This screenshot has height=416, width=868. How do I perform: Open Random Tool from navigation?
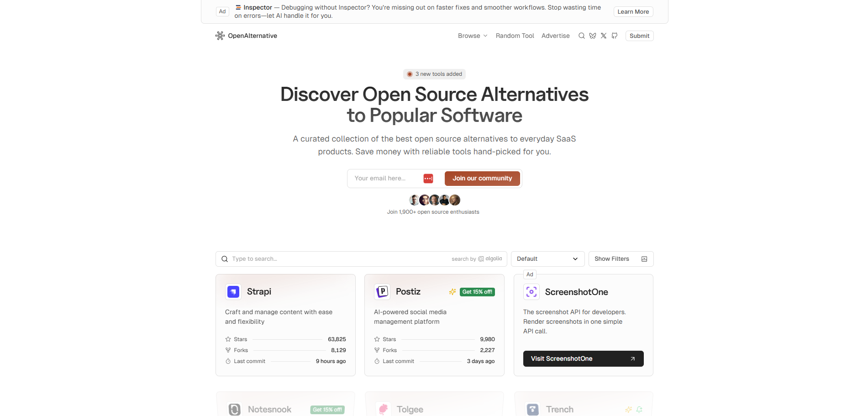[x=515, y=36]
